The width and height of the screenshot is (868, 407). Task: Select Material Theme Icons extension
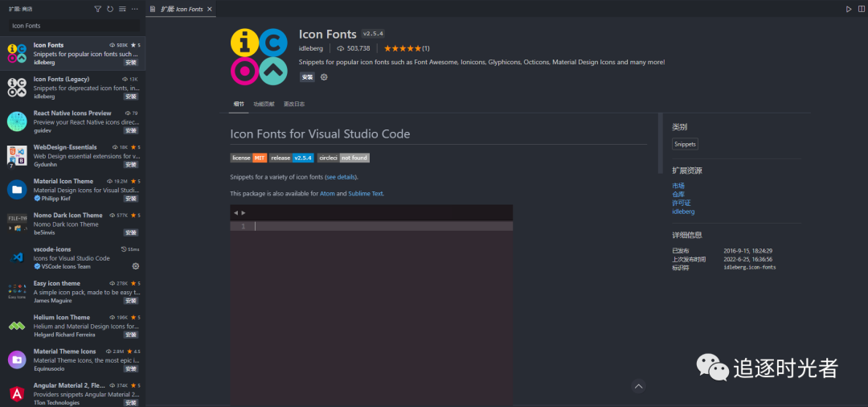(72, 360)
